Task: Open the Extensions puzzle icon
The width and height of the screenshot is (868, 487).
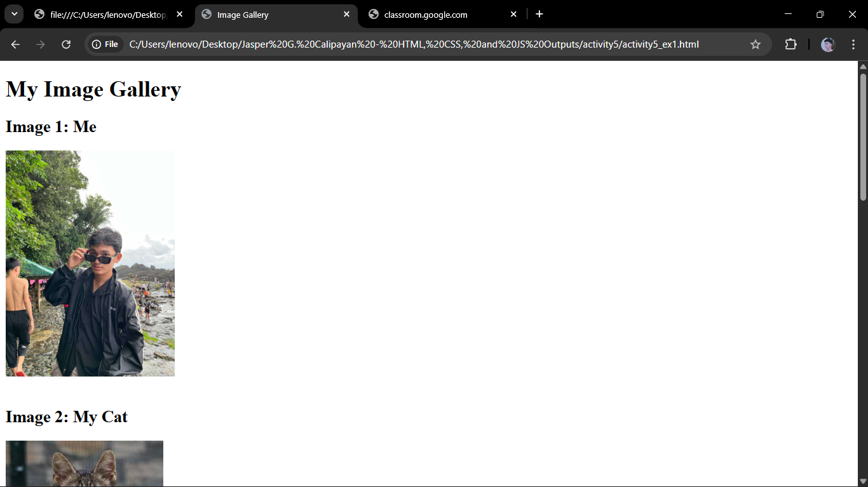Action: (790, 44)
